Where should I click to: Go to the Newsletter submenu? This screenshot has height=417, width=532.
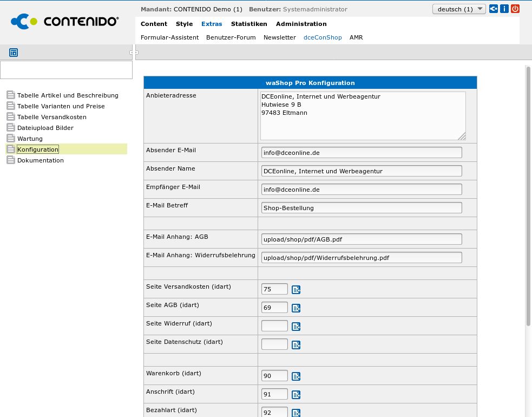pos(279,37)
